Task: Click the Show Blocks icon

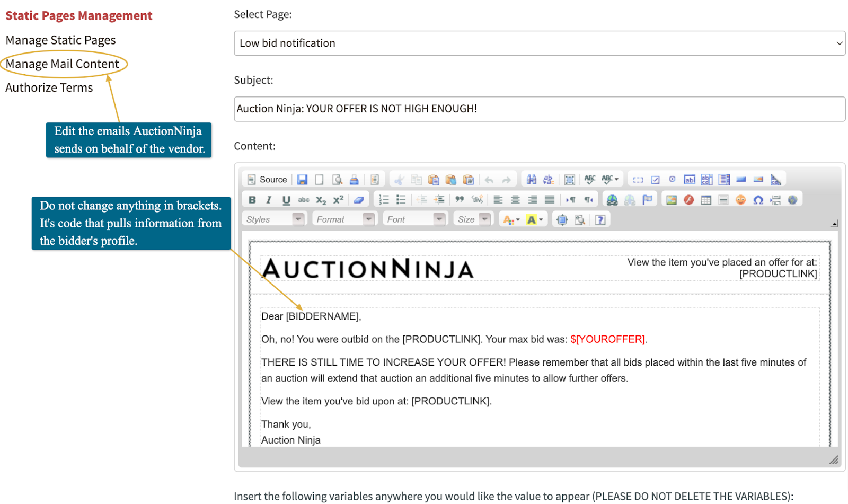Action: coord(580,219)
